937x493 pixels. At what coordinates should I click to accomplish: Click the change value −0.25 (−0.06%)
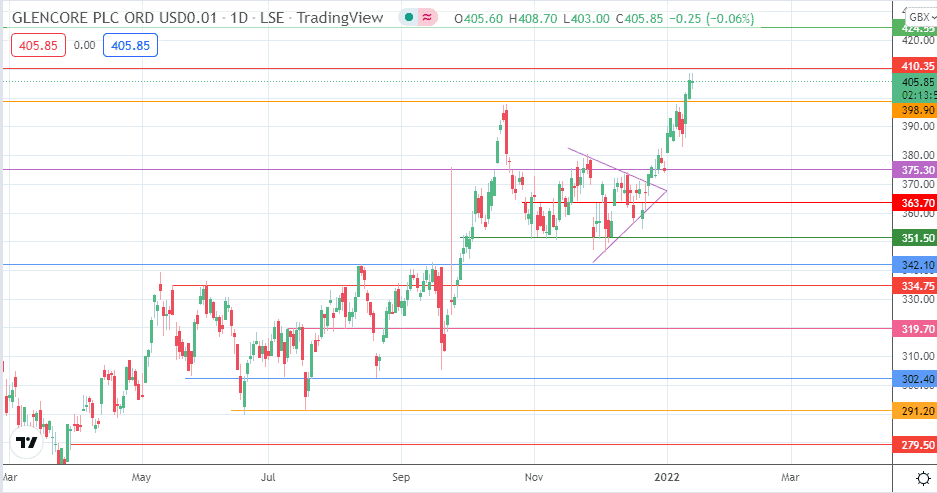coord(712,19)
